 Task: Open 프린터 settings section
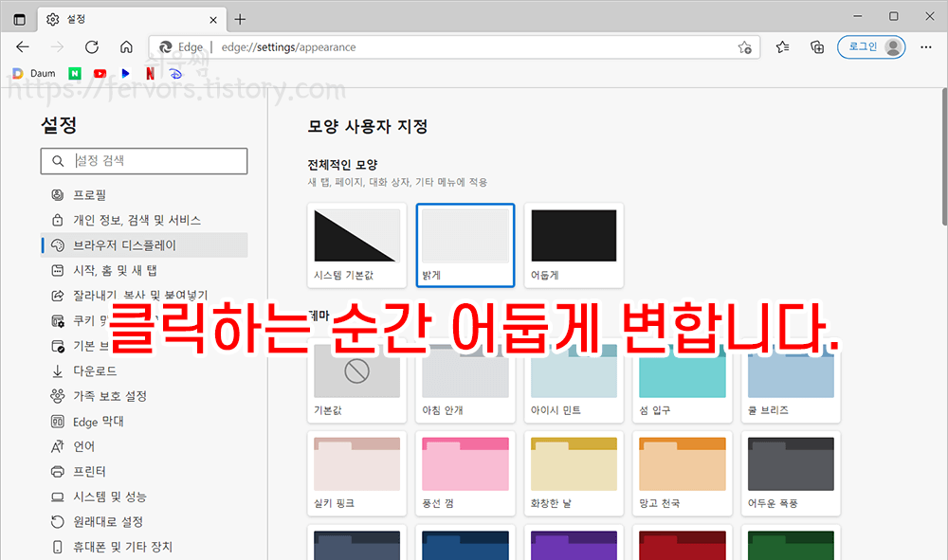coord(144,471)
